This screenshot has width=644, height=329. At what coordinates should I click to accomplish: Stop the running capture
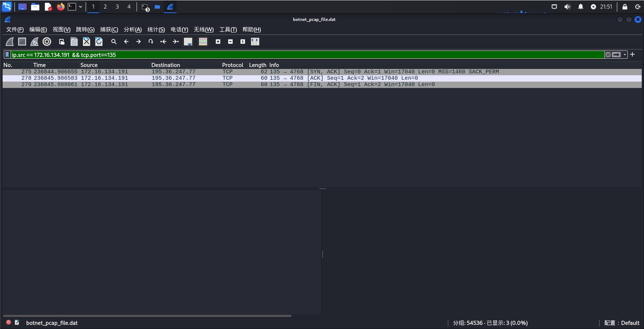point(22,42)
